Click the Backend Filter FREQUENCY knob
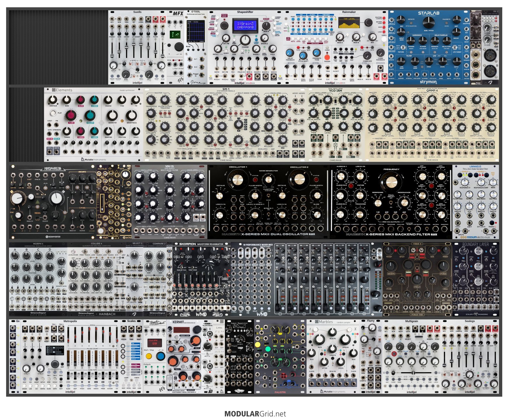Viewport: 511px width, 420px height. [391, 182]
